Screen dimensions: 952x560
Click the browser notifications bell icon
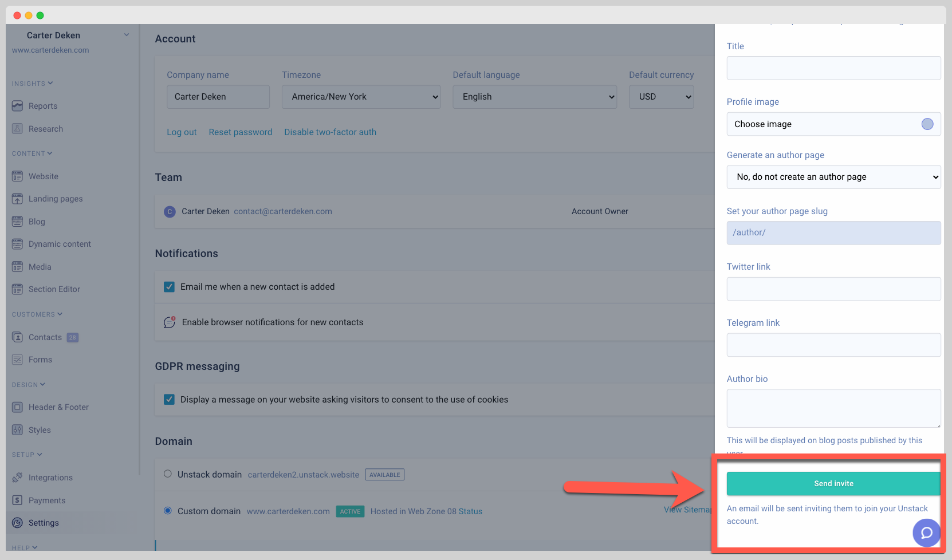170,322
